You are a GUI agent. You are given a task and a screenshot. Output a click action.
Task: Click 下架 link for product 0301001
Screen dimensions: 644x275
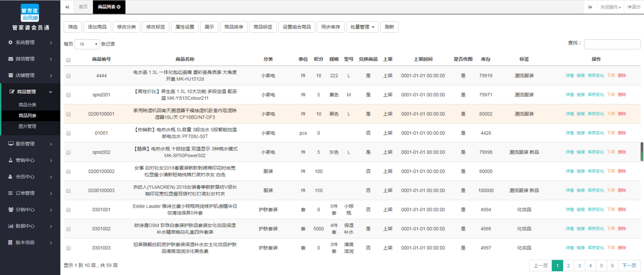[611, 209]
